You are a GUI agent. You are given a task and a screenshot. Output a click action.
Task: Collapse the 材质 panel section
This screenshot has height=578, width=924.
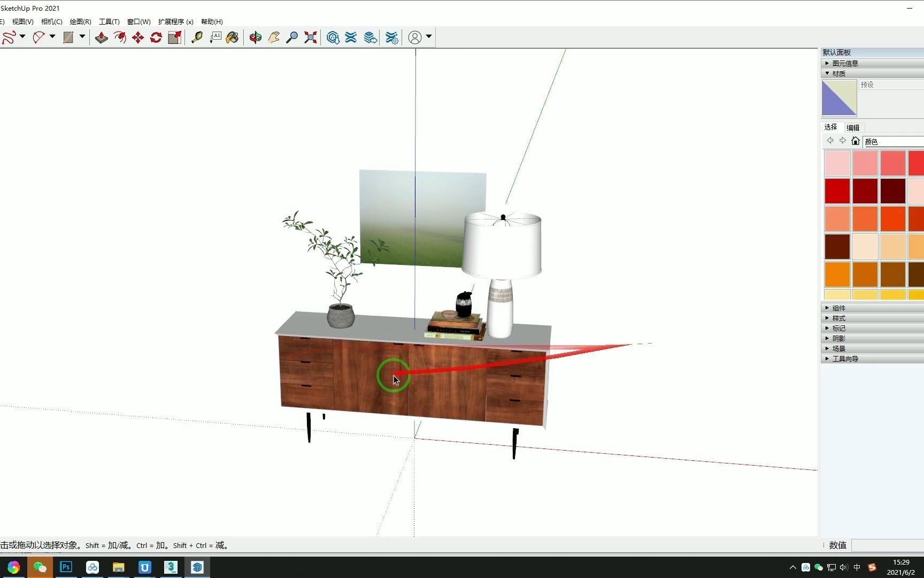pyautogui.click(x=827, y=73)
